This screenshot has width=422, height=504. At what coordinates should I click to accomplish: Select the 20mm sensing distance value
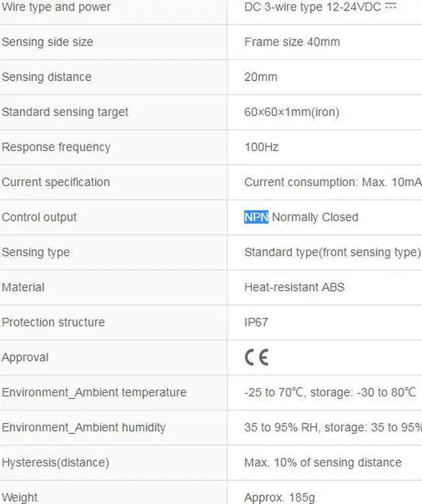[260, 77]
